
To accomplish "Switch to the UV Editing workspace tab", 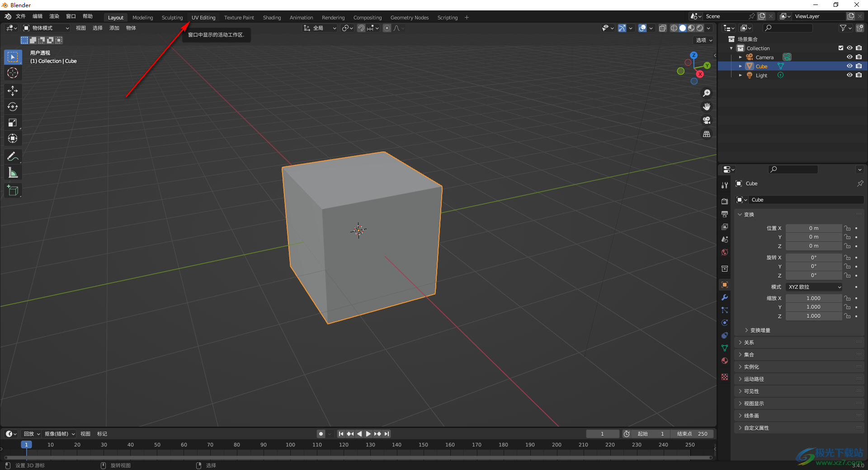I will pyautogui.click(x=203, y=18).
